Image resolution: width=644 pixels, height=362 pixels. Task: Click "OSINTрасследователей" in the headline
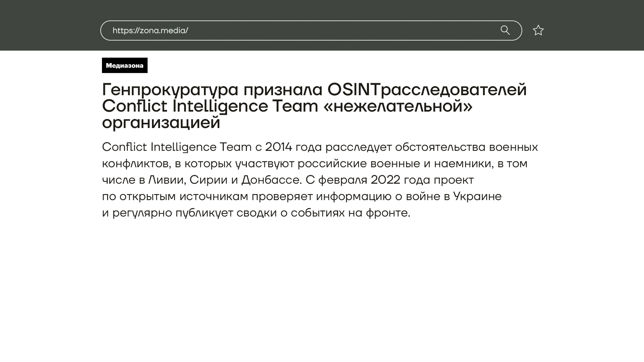click(x=427, y=90)
